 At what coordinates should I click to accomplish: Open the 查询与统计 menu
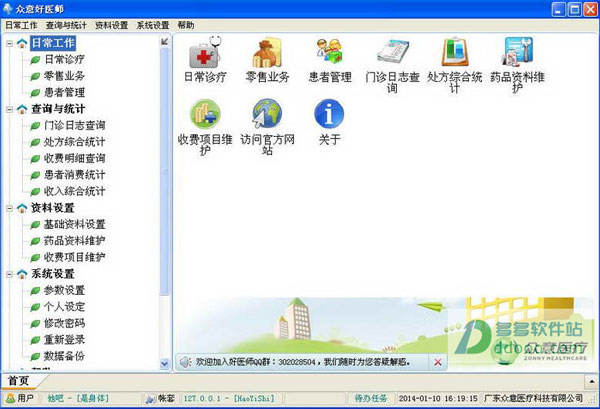tap(66, 25)
